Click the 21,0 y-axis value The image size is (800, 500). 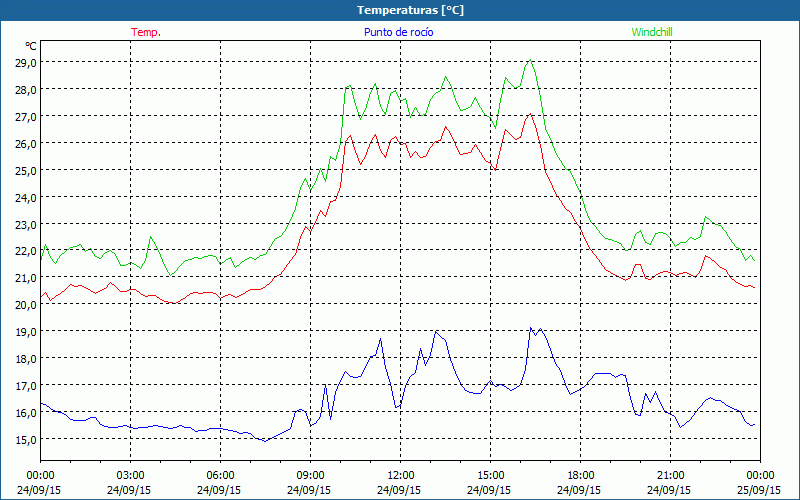coord(26,278)
